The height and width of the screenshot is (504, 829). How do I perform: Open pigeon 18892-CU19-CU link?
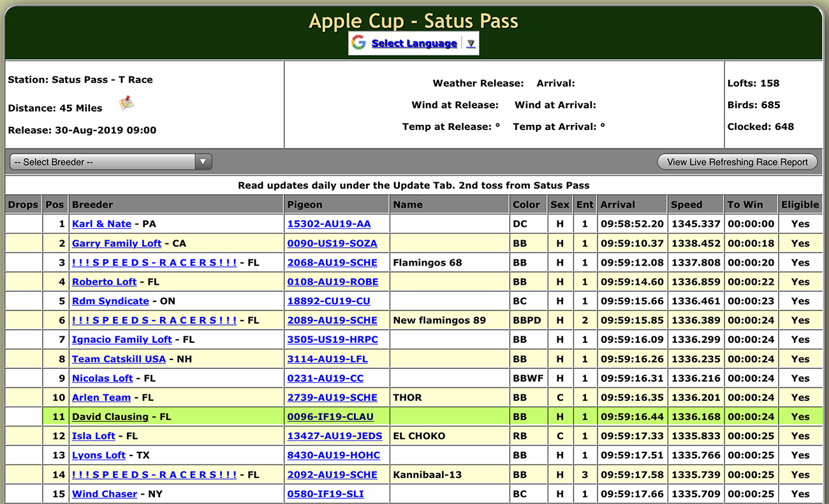(329, 301)
